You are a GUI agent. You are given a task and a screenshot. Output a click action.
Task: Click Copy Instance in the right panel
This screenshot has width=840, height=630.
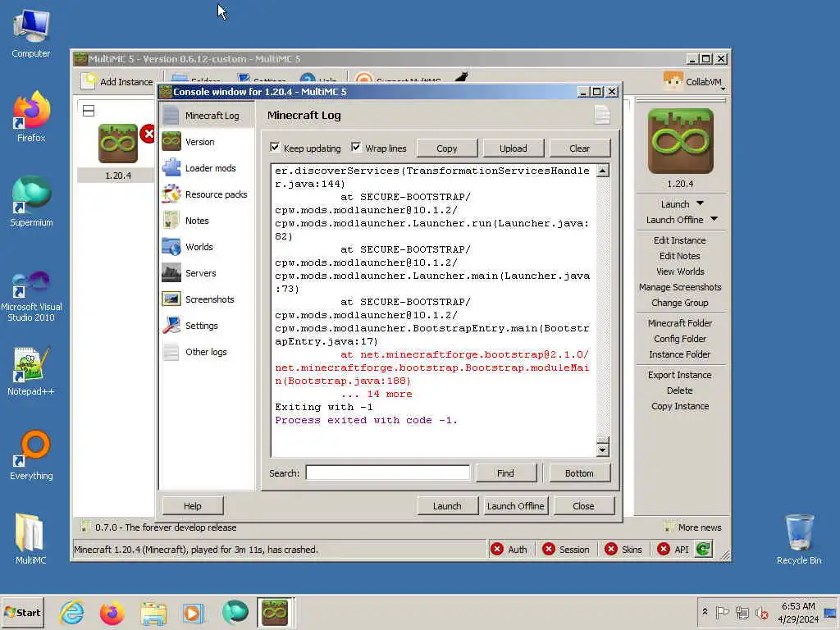click(x=680, y=406)
